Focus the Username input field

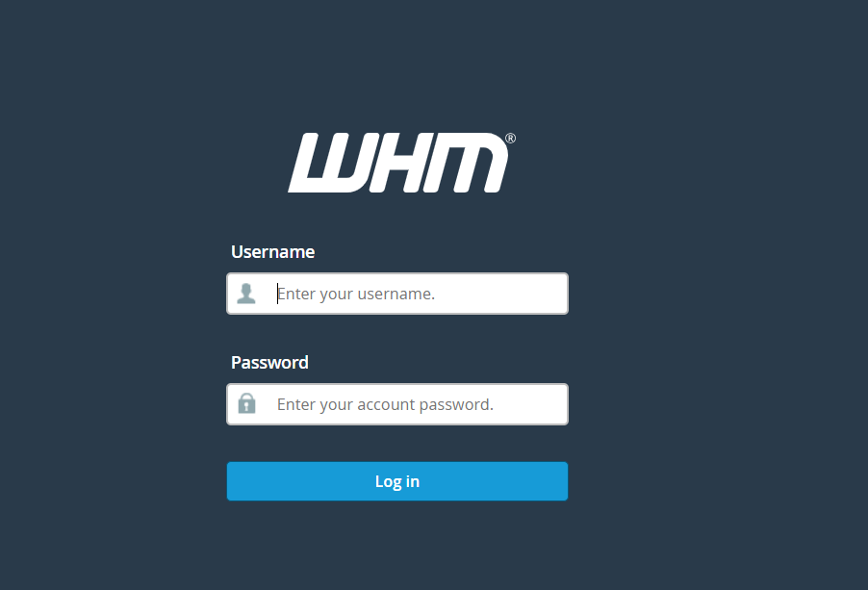click(x=397, y=294)
